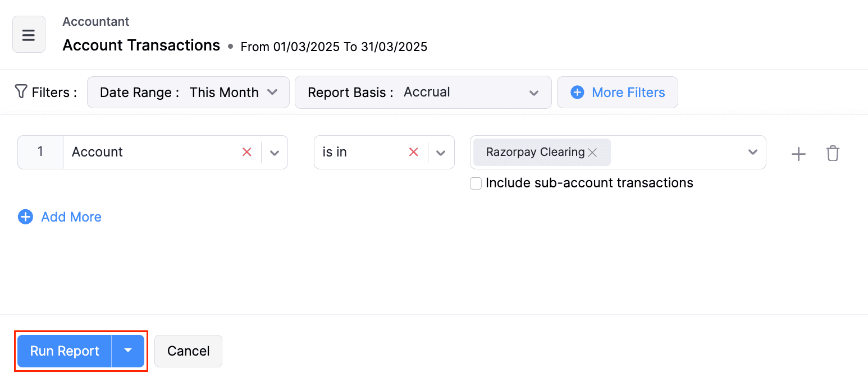Viewport: 868px width, 387px height.
Task: Run the Account Transactions report
Action: coord(64,351)
